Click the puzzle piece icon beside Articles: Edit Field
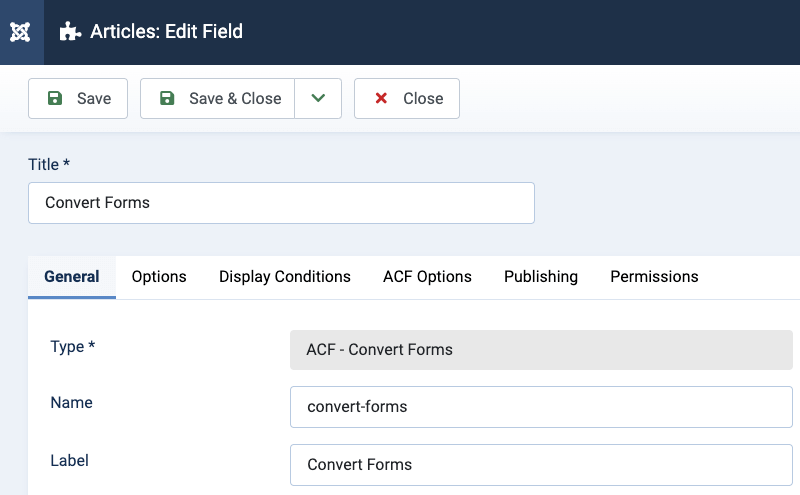The image size is (800, 495). [x=70, y=32]
